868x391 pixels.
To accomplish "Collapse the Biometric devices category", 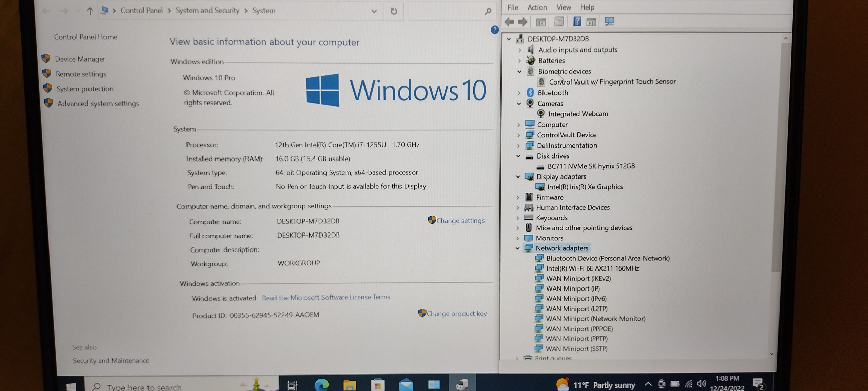I will coord(519,72).
